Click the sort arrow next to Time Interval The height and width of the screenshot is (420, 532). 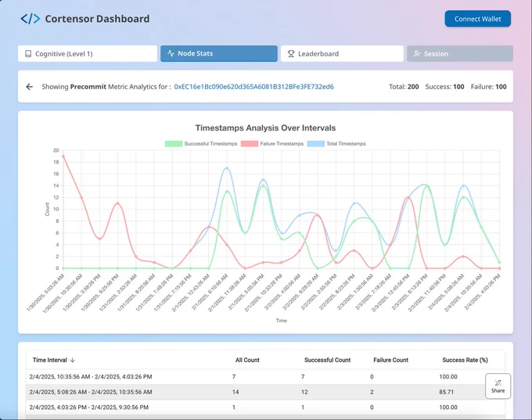click(72, 360)
